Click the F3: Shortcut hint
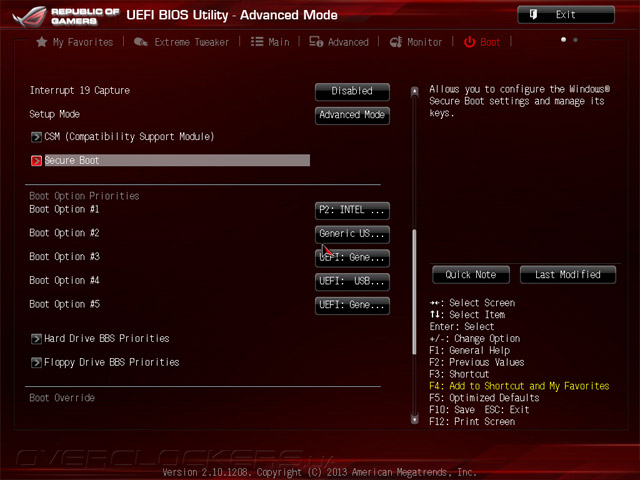The width and height of the screenshot is (640, 480). 459,374
